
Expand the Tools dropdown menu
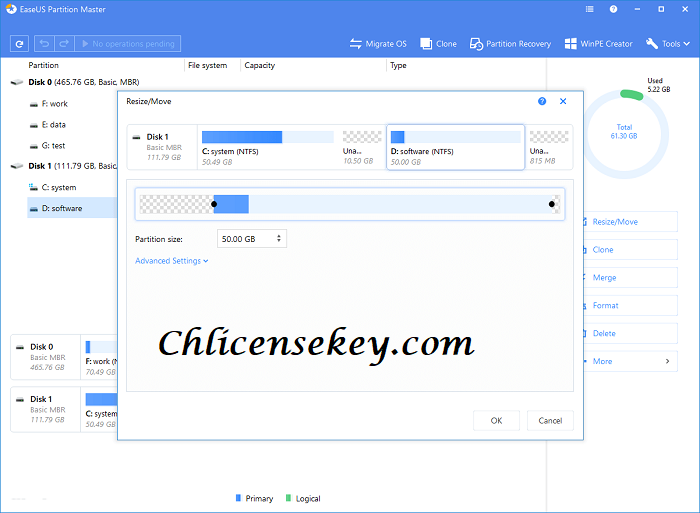(668, 44)
